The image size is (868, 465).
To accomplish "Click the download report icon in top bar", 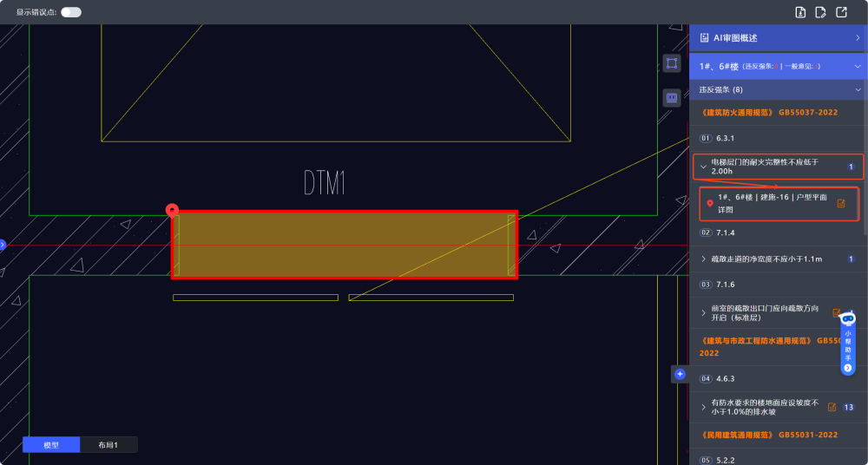I will coord(801,12).
